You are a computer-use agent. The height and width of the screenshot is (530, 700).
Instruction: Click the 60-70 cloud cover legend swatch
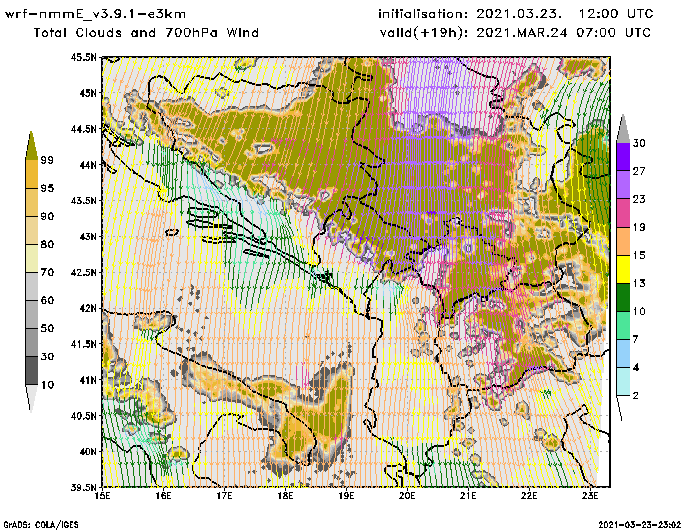[x=32, y=287]
